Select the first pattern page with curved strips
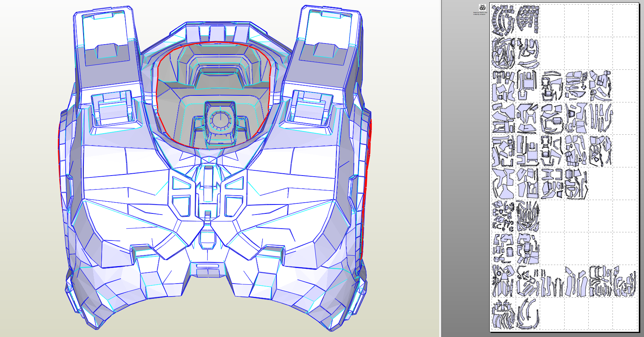The height and width of the screenshot is (337, 644). coord(503,20)
